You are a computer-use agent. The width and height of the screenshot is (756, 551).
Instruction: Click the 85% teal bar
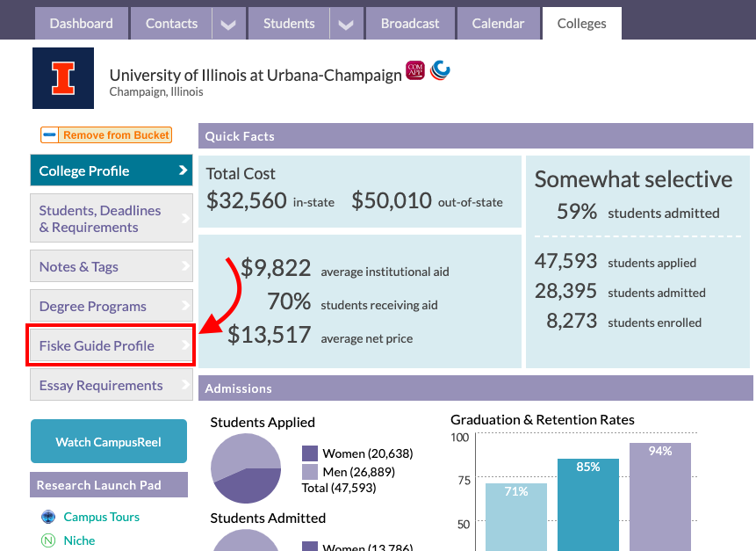pyautogui.click(x=588, y=504)
